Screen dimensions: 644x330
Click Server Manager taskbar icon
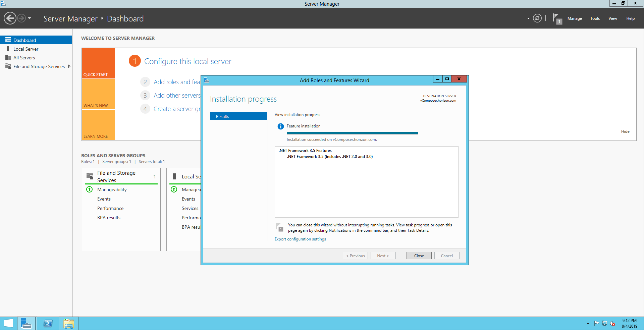click(26, 323)
